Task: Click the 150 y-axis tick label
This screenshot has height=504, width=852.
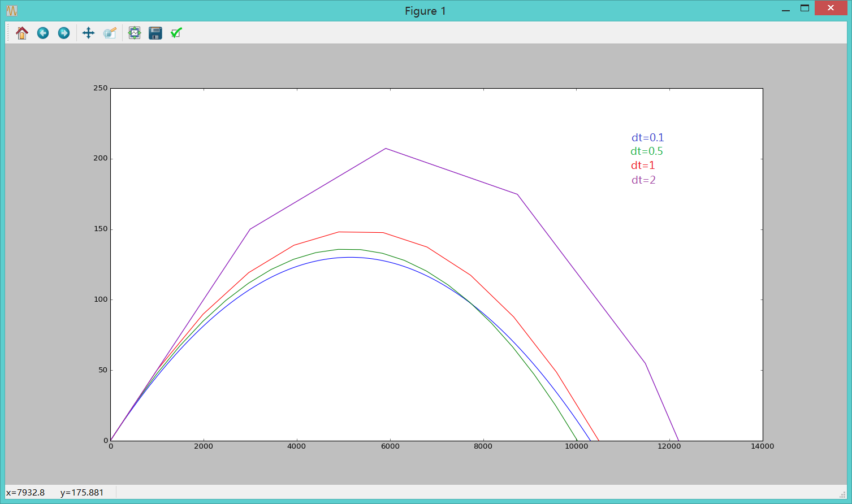Action: [x=101, y=229]
